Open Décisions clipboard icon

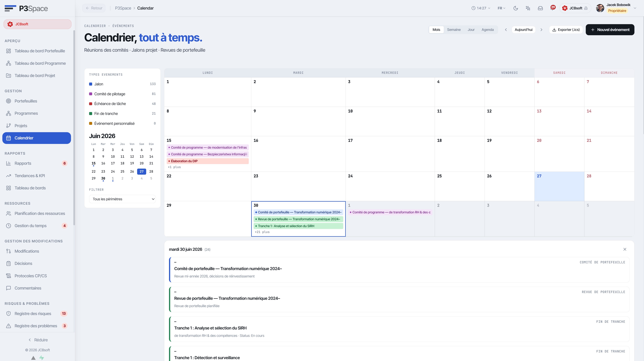click(x=9, y=263)
